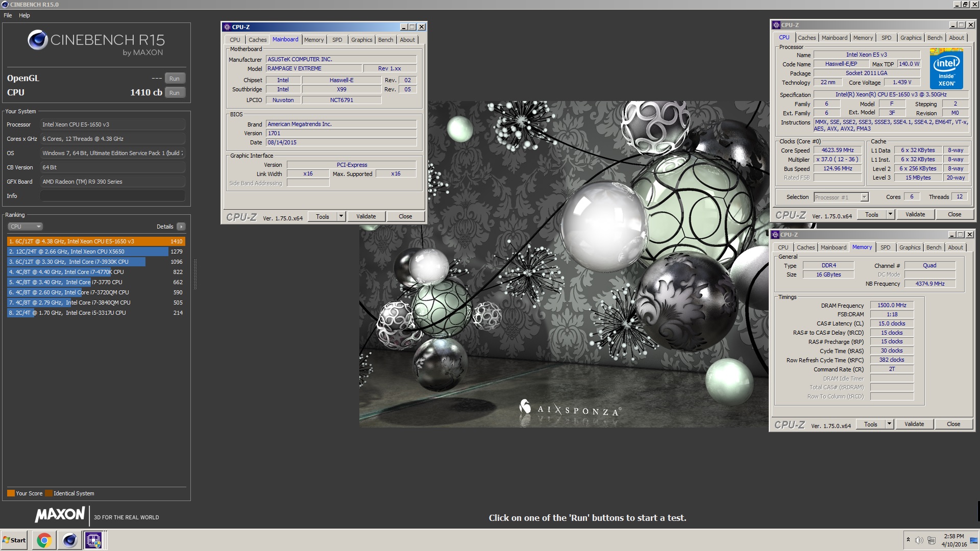This screenshot has width=980, height=551.
Task: Open Memory tab in Mainboard CPU-Z window
Action: point(314,40)
